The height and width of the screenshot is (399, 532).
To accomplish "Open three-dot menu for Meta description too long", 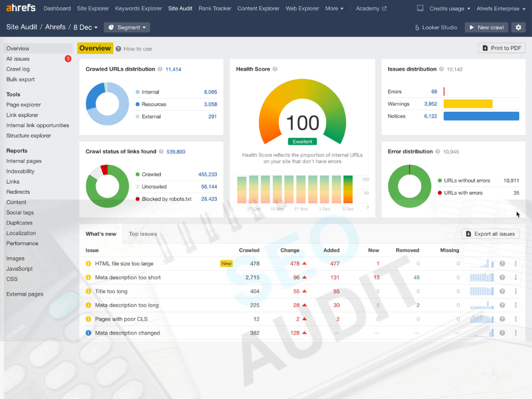I will pyautogui.click(x=516, y=305).
